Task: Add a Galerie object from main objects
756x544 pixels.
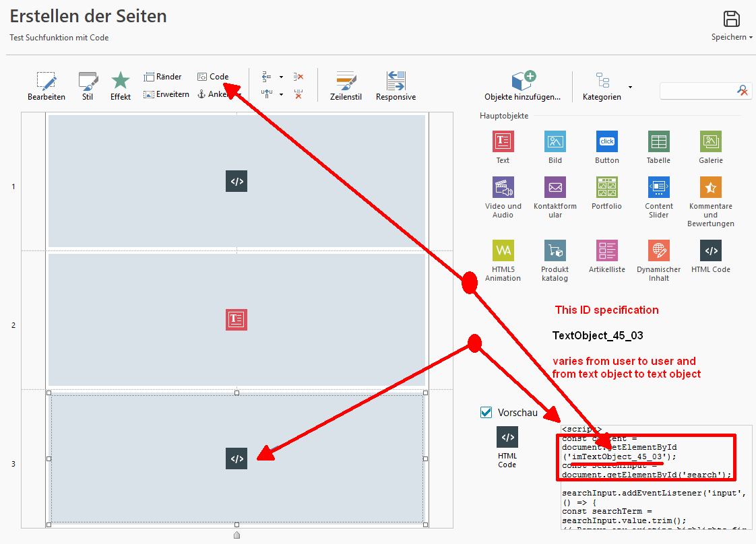Action: pos(710,141)
